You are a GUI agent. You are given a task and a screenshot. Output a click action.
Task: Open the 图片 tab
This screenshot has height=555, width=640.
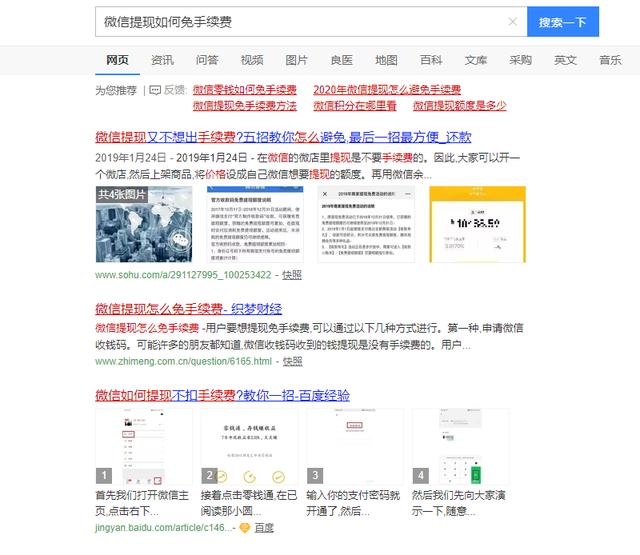click(296, 60)
